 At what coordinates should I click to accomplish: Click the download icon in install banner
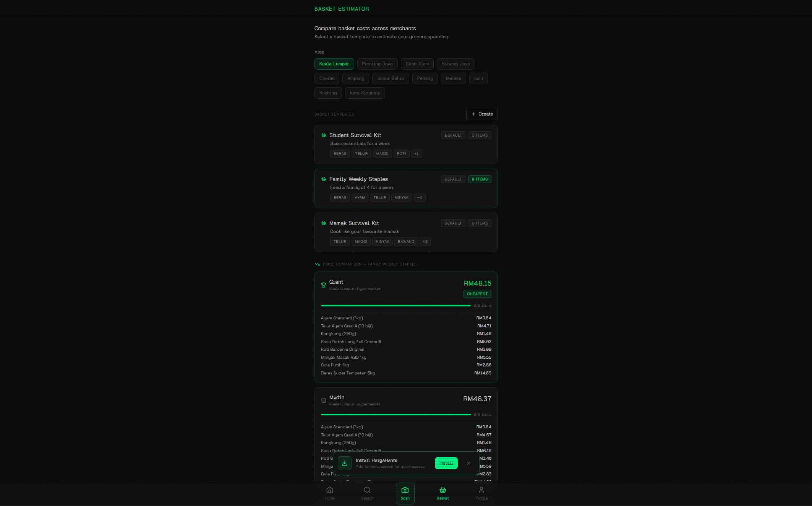point(344,463)
